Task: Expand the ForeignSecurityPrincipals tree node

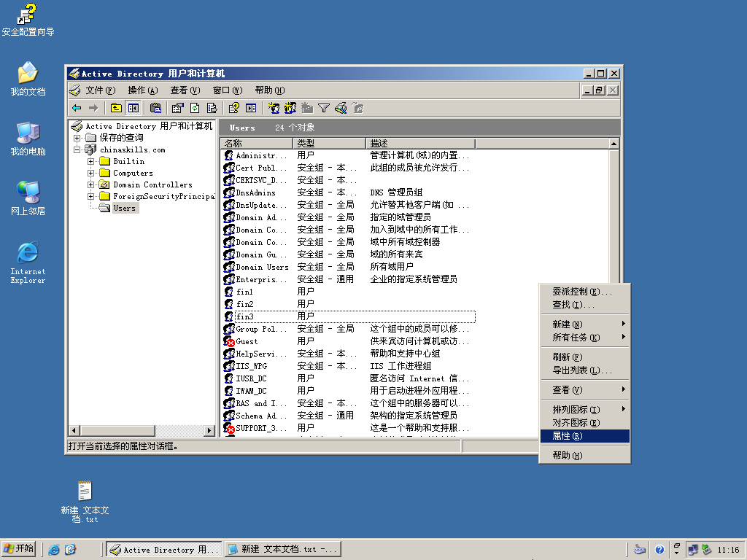Action: (90, 196)
